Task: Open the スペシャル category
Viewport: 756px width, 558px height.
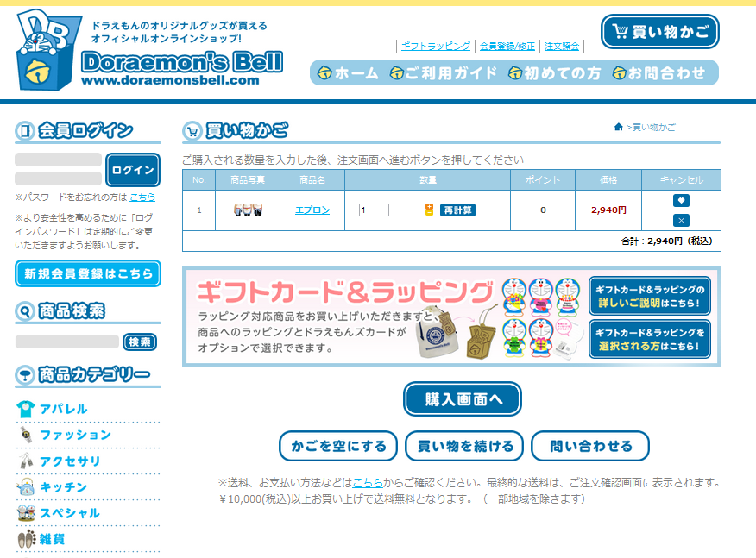Action: tap(59, 513)
